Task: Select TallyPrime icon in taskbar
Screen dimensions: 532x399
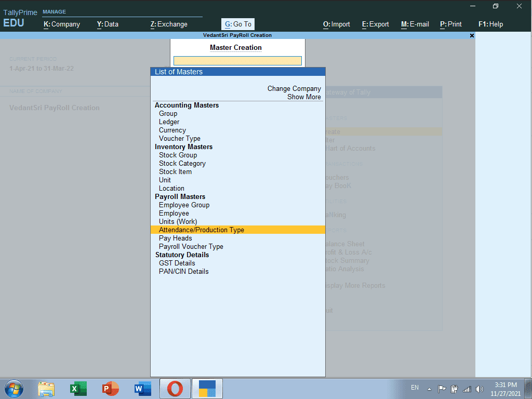Action: click(207, 389)
